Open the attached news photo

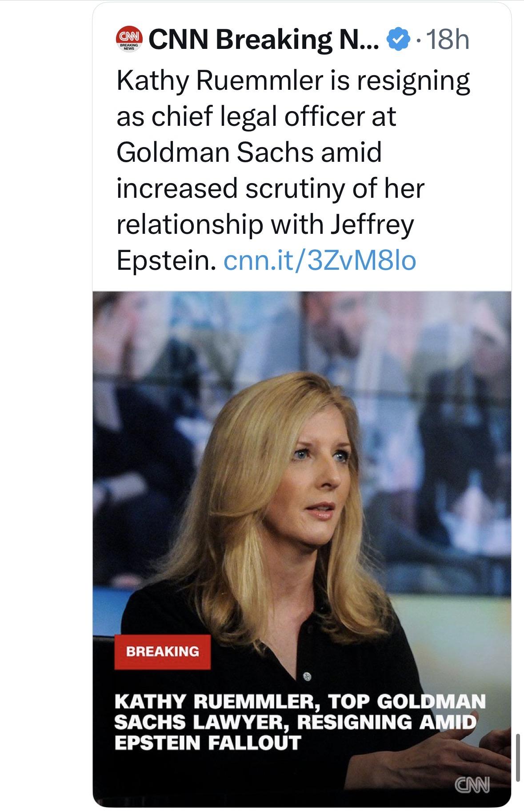(302, 489)
